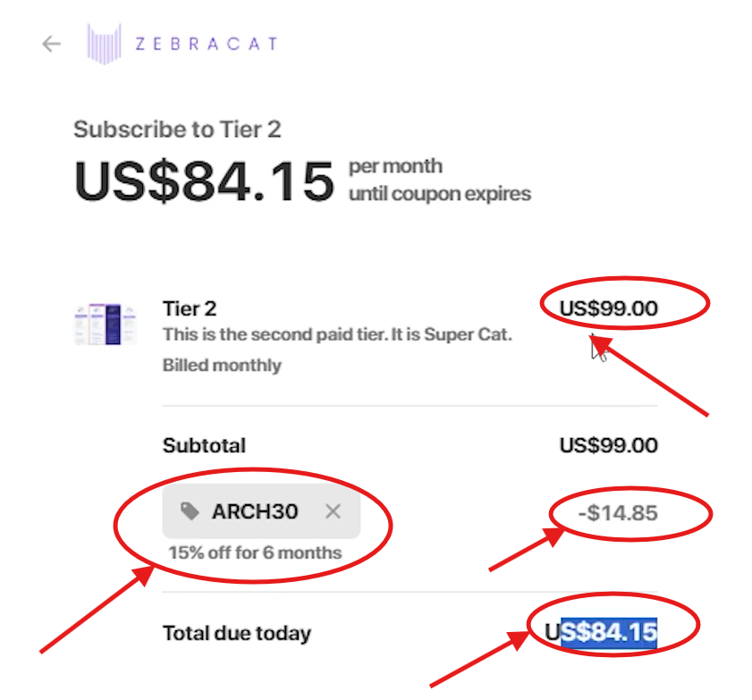Remove the ARCH30 coupon via its X
The width and height of the screenshot is (752, 700).
click(333, 511)
